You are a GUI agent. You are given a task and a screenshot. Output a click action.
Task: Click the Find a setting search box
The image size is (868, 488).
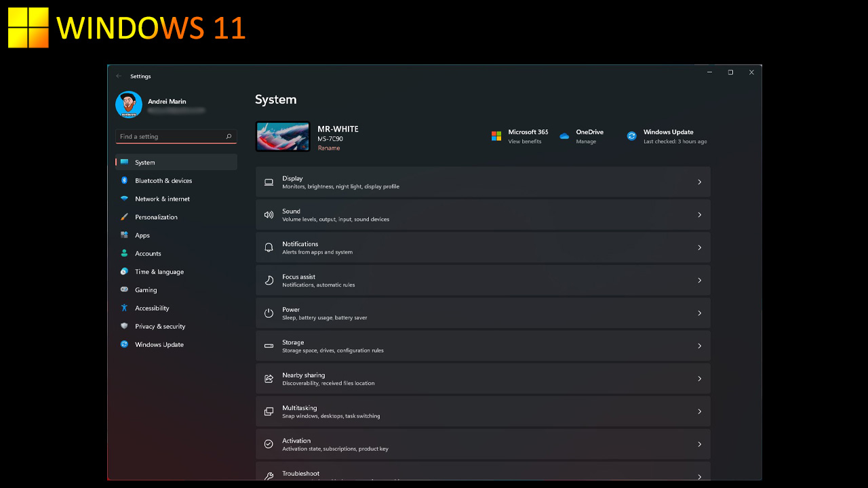click(176, 136)
